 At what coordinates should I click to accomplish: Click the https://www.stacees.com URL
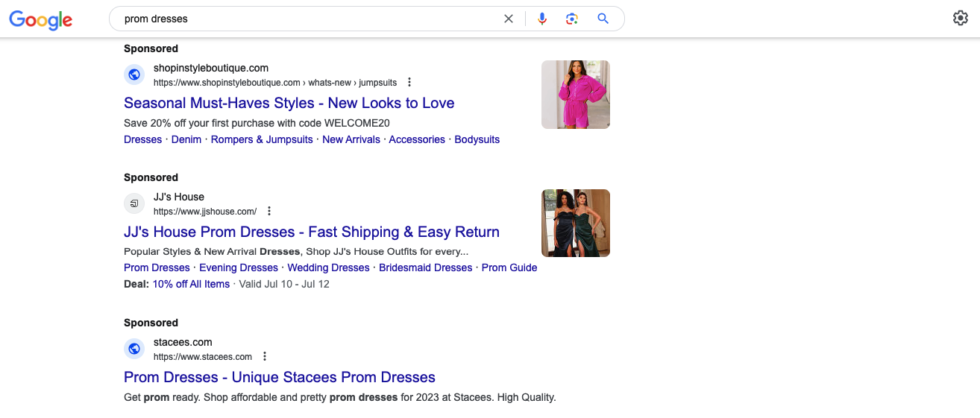click(x=203, y=356)
